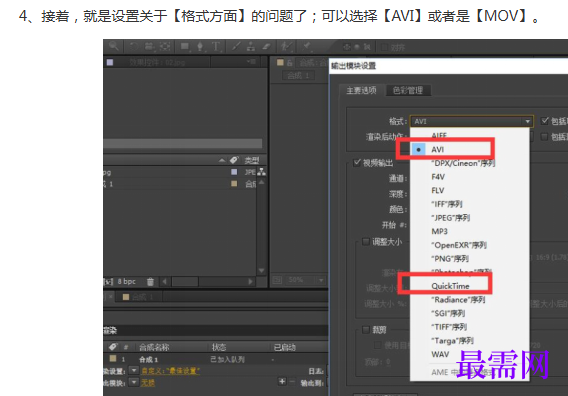Choose F4V from format list
This screenshot has height=396, width=568.
[438, 177]
